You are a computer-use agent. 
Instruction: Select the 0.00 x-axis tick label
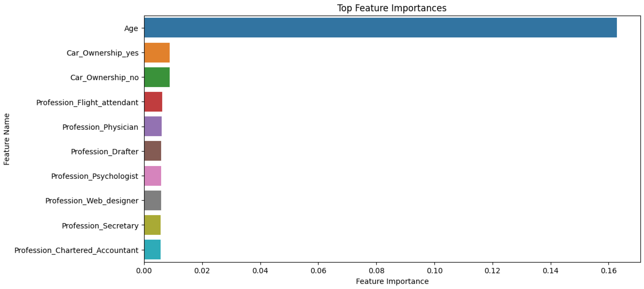pos(144,271)
